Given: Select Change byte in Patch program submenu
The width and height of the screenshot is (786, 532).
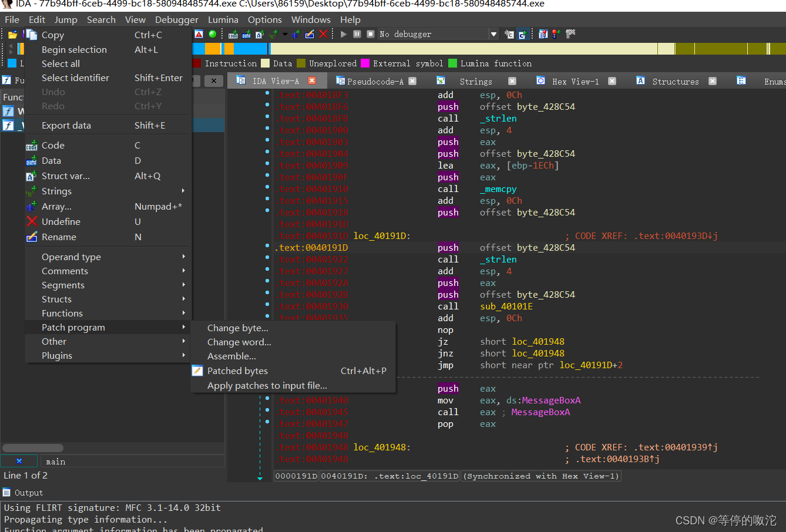Looking at the screenshot, I should (x=237, y=328).
